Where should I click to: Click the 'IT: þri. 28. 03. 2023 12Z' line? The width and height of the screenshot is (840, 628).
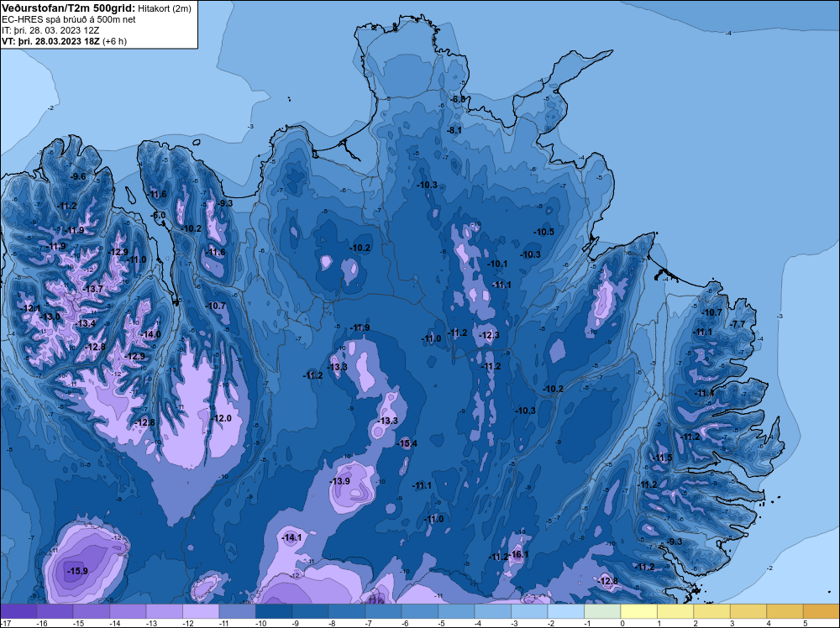(50, 30)
